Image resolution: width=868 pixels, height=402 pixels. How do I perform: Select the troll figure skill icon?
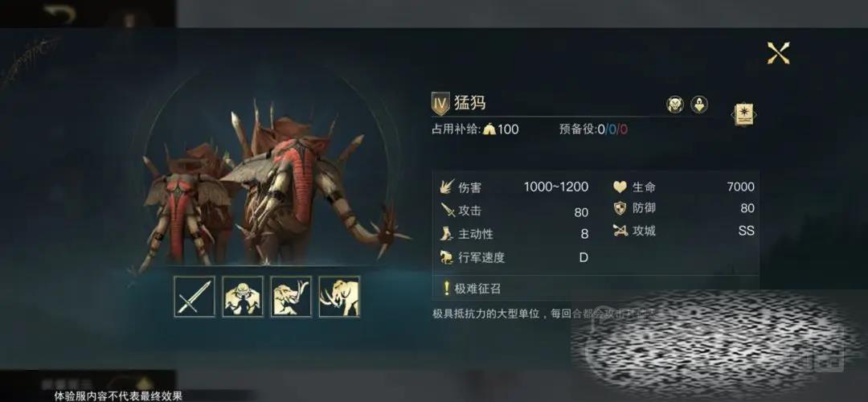pos(243,297)
